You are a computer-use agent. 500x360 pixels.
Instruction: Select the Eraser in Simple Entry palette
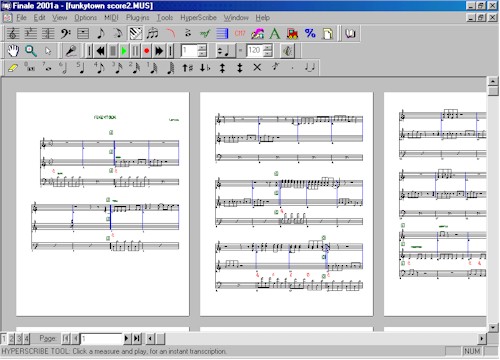12,68
